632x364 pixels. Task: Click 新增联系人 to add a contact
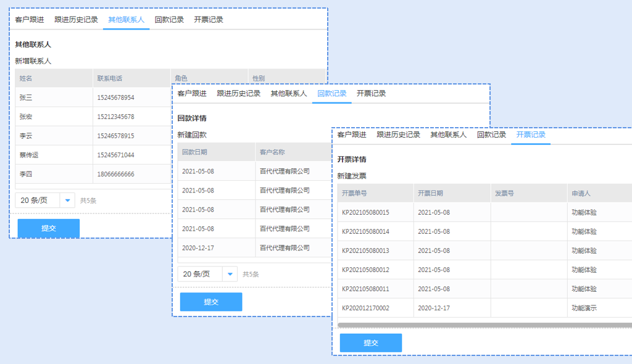(x=33, y=61)
